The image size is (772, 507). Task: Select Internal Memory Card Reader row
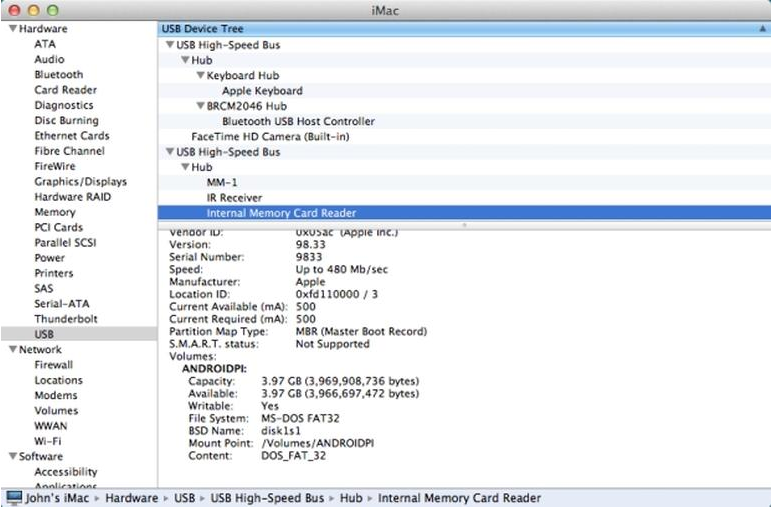(464, 213)
